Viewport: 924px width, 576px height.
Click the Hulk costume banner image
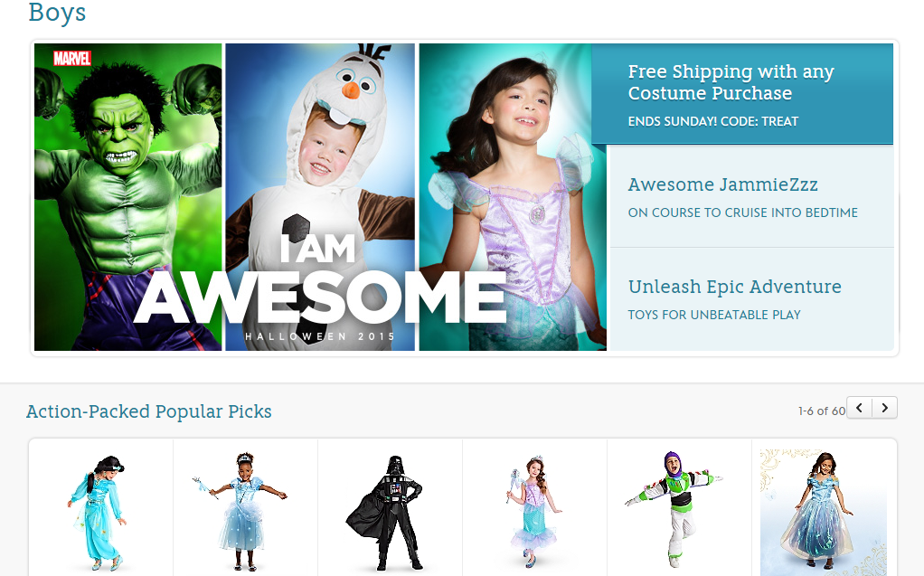(x=127, y=197)
